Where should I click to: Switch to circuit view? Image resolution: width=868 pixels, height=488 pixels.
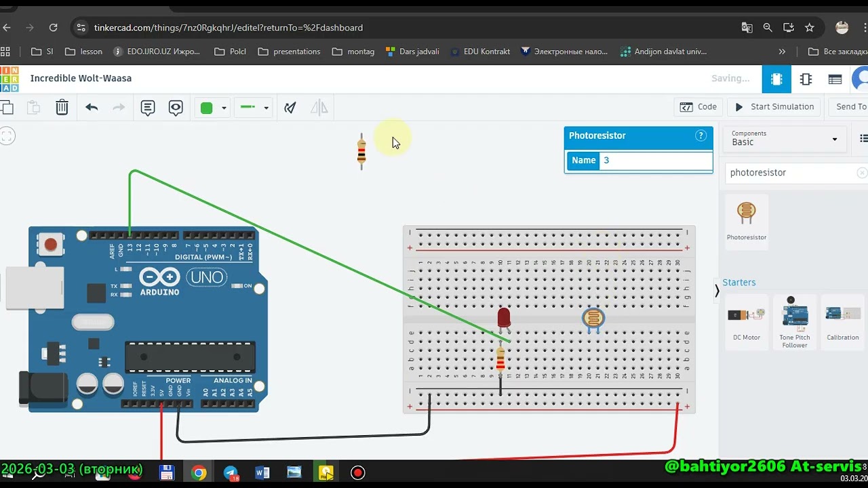click(776, 79)
